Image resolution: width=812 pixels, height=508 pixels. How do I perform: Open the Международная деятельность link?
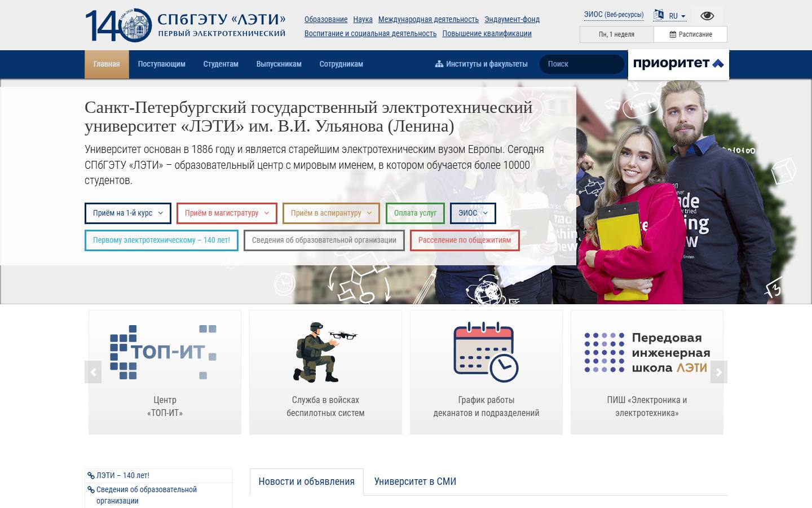[x=429, y=20]
